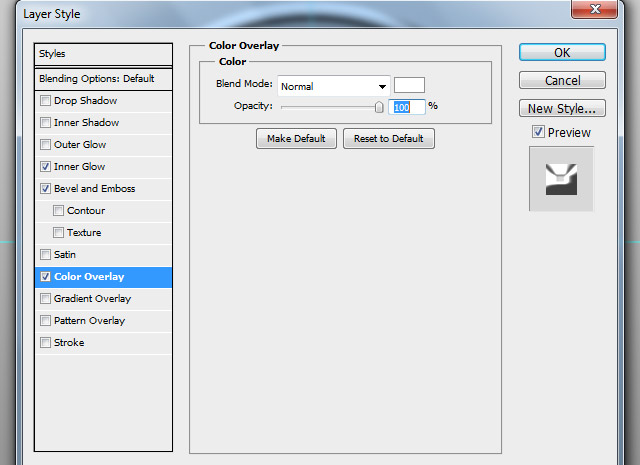
Task: Tick the Satin checkbox
Action: pos(45,255)
